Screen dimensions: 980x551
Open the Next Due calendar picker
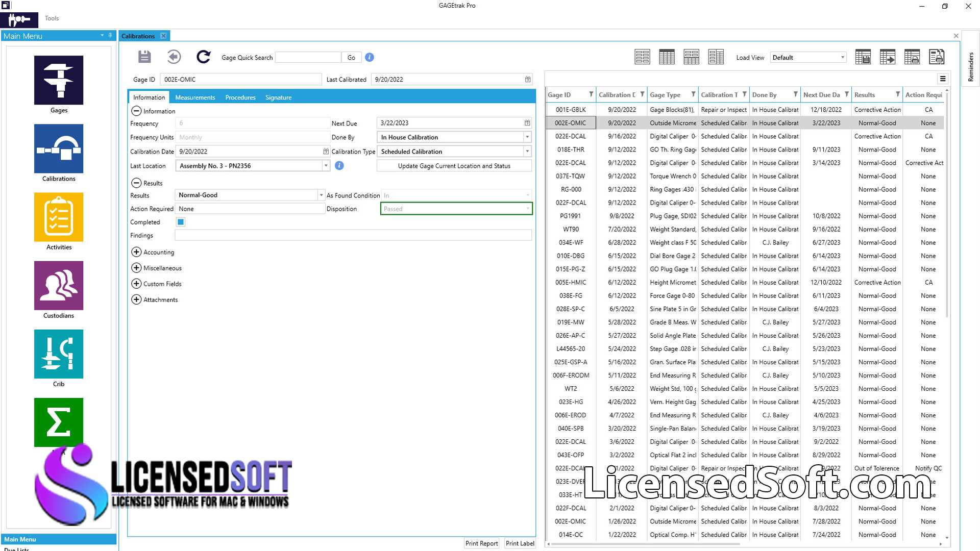(527, 123)
